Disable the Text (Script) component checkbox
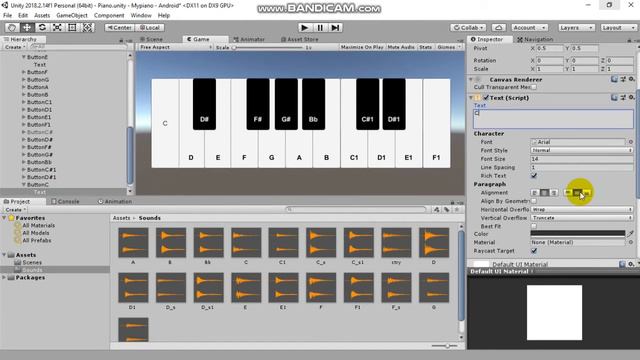The width and height of the screenshot is (640, 360). 486,98
